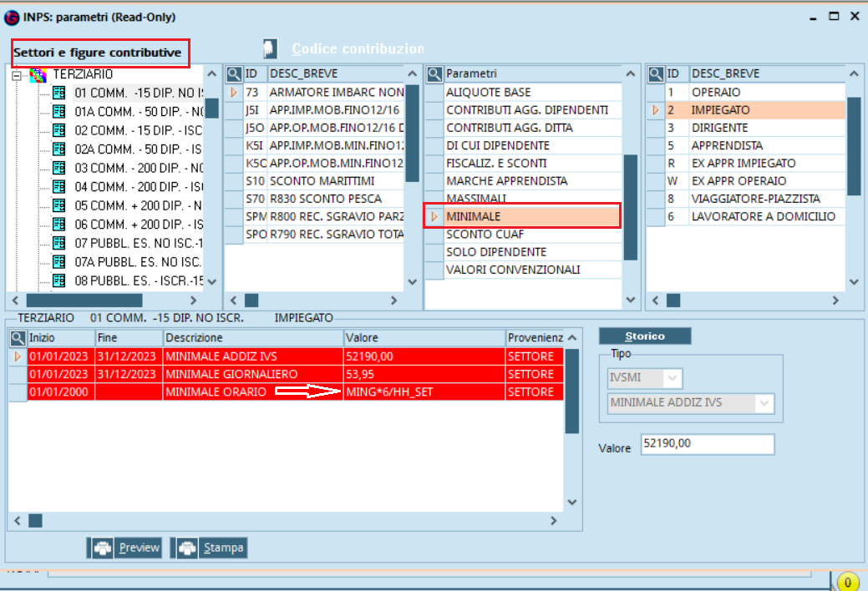Click the table icon of 07 PUBBL. ES. NO ISC.-1
Screen dimensions: 868x591
pyautogui.click(x=59, y=243)
